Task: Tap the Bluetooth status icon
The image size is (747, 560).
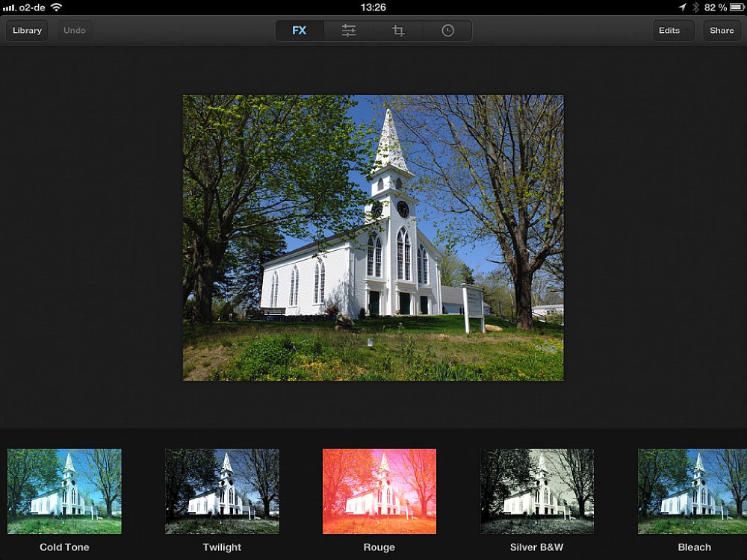Action: (x=695, y=7)
